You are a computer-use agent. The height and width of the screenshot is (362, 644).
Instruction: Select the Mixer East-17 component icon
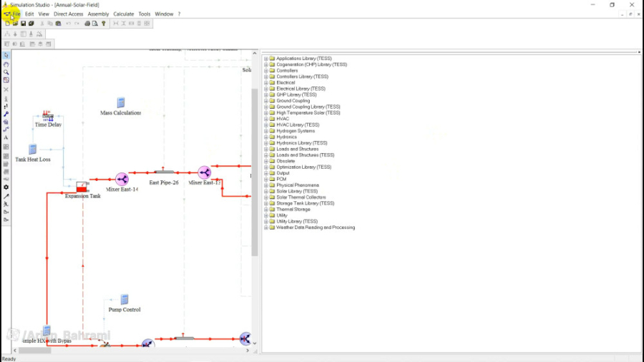pos(205,172)
